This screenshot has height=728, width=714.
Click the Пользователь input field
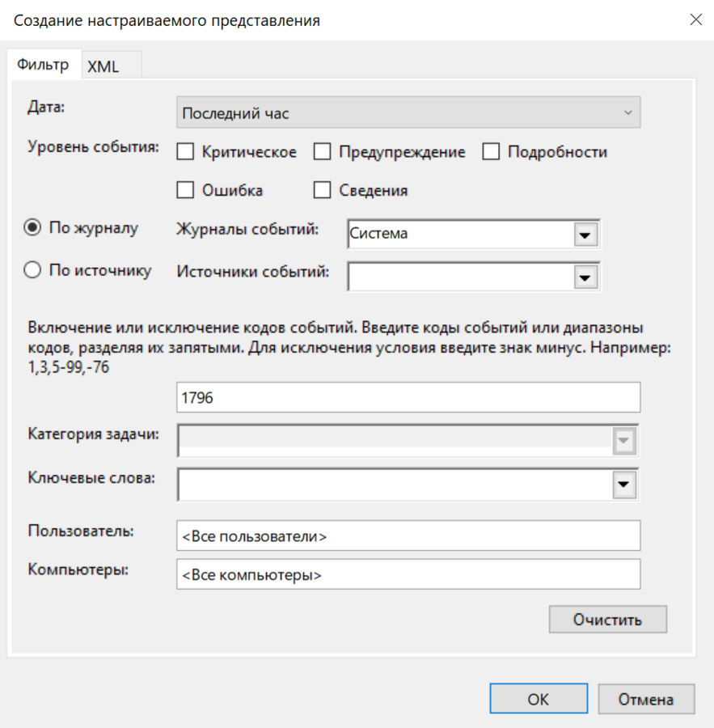(408, 535)
